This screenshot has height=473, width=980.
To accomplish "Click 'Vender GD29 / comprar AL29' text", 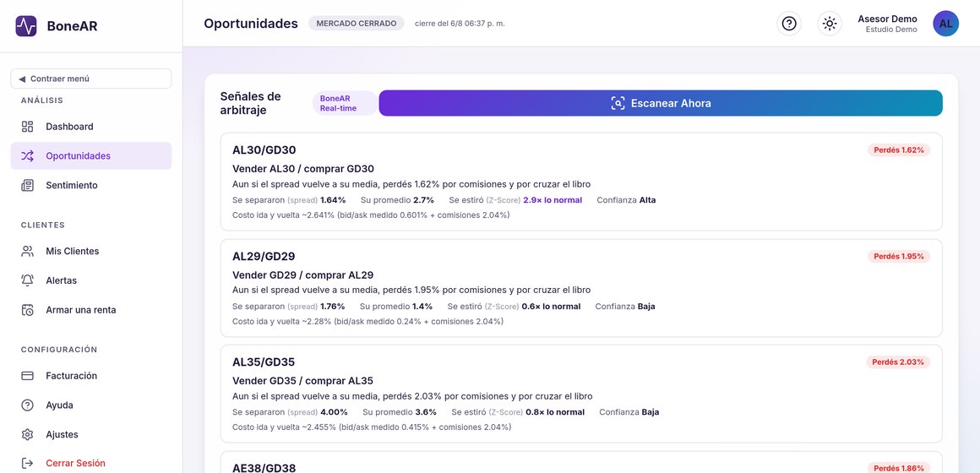I will [x=302, y=275].
